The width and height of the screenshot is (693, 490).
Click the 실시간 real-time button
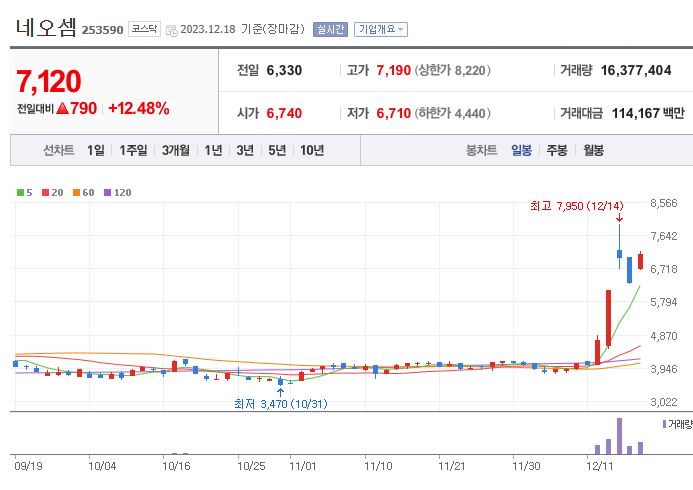[x=330, y=30]
